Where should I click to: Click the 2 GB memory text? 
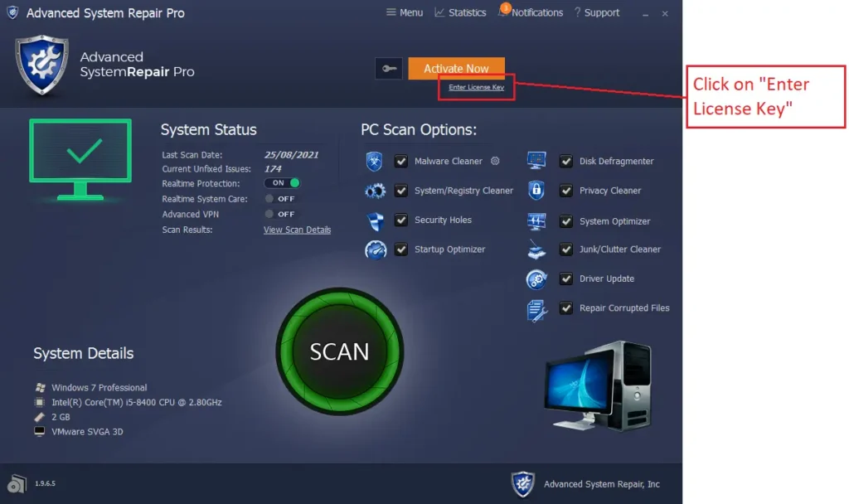point(61,417)
